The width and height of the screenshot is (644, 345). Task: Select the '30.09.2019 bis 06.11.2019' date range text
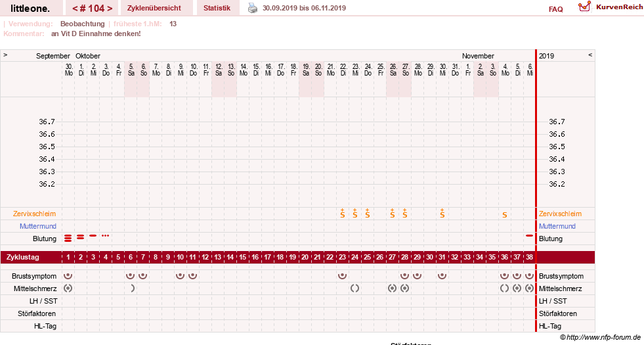[x=305, y=8]
